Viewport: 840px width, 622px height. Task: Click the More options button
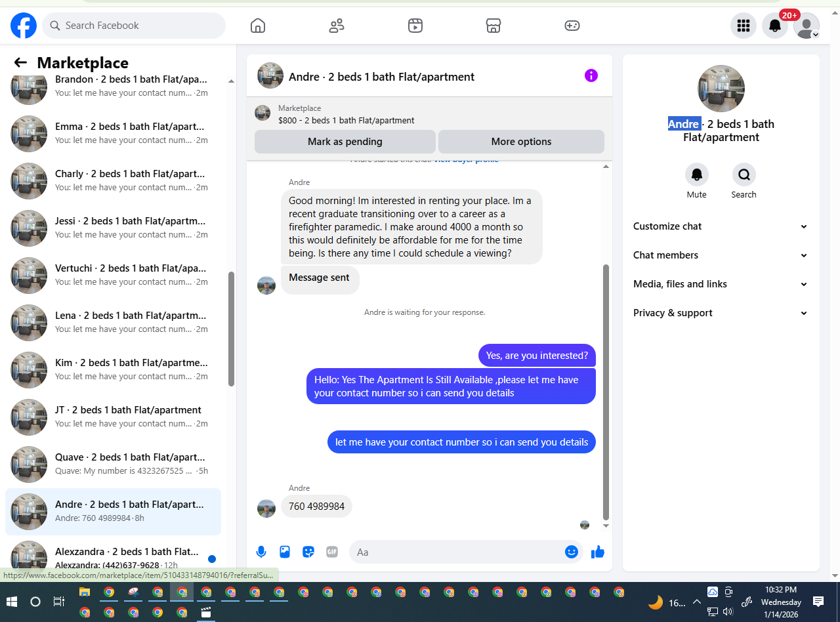[x=521, y=142]
